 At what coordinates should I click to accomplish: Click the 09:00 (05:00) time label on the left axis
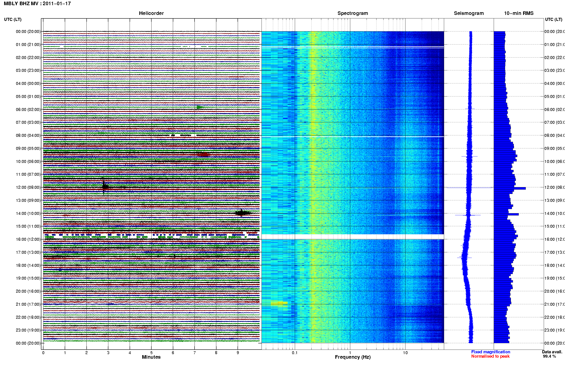tap(28, 148)
